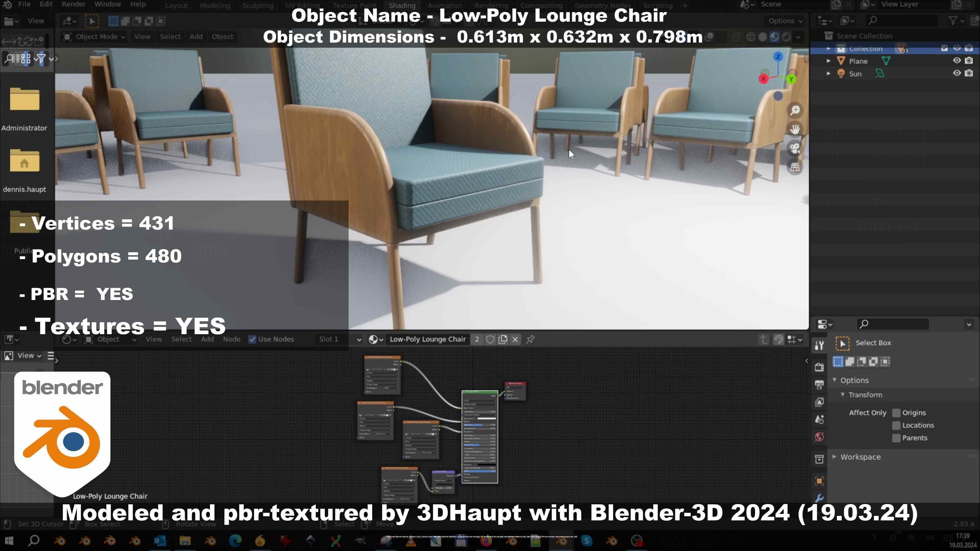Open the Window menu
The height and width of the screenshot is (551, 980).
pyautogui.click(x=107, y=5)
